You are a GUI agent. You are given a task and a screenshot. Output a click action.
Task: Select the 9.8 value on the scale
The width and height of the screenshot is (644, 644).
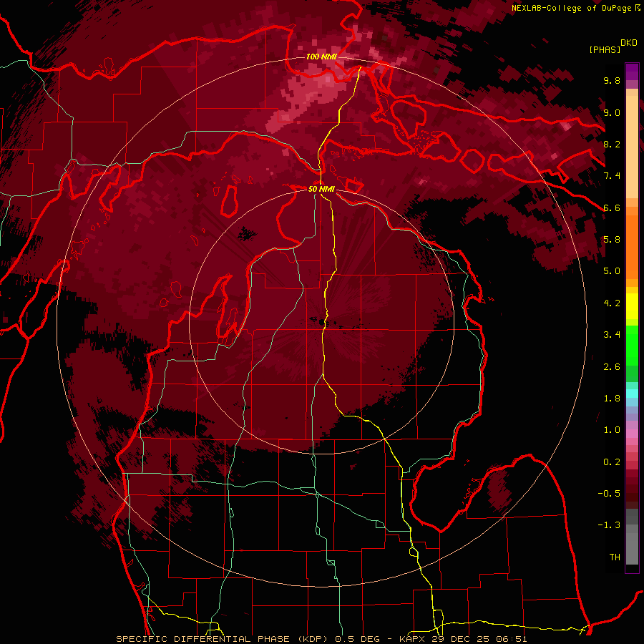click(612, 80)
